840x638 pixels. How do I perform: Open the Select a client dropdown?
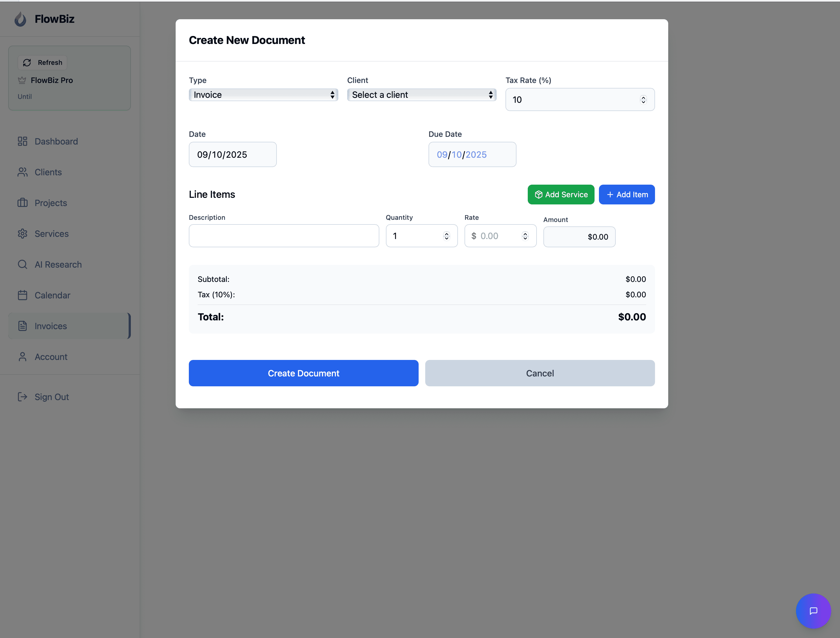point(421,95)
